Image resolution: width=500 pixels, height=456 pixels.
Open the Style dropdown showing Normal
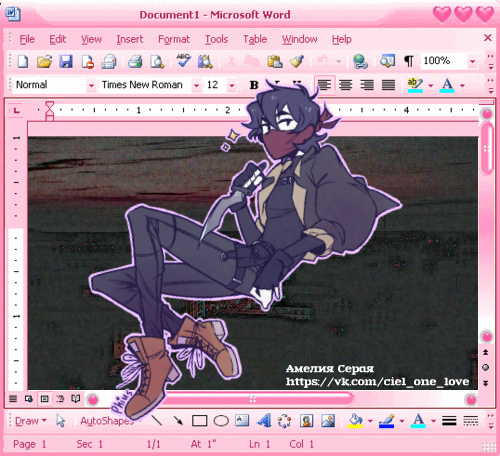click(91, 86)
